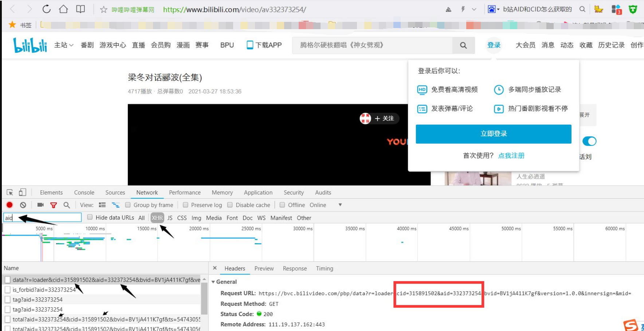The width and height of the screenshot is (644, 331).
Task: Click the 发表弹幕/评论 icon
Action: (x=422, y=109)
